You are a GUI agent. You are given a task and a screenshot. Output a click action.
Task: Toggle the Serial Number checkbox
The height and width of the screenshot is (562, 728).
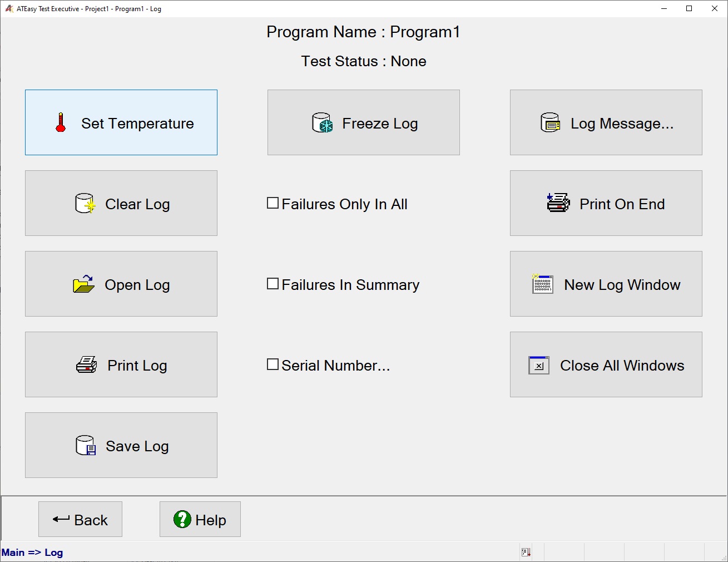click(273, 364)
